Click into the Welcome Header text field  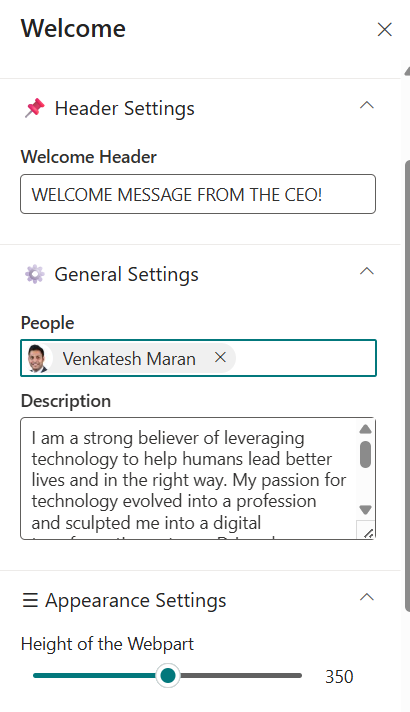198,194
